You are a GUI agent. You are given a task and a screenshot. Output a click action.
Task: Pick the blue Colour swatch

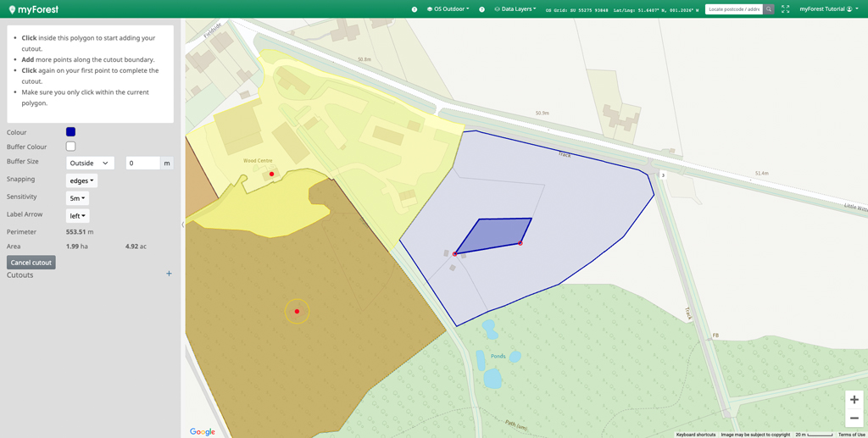coord(70,132)
